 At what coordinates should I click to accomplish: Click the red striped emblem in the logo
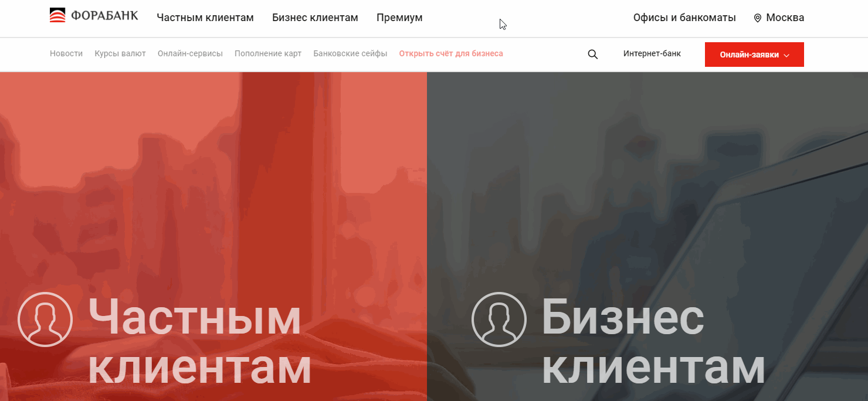click(x=57, y=14)
